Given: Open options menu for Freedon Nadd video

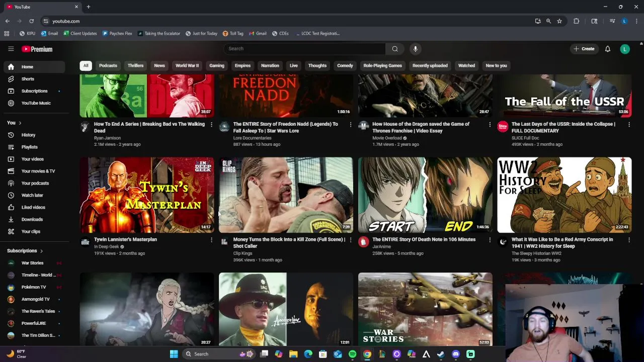Looking at the screenshot, I should 351,124.
